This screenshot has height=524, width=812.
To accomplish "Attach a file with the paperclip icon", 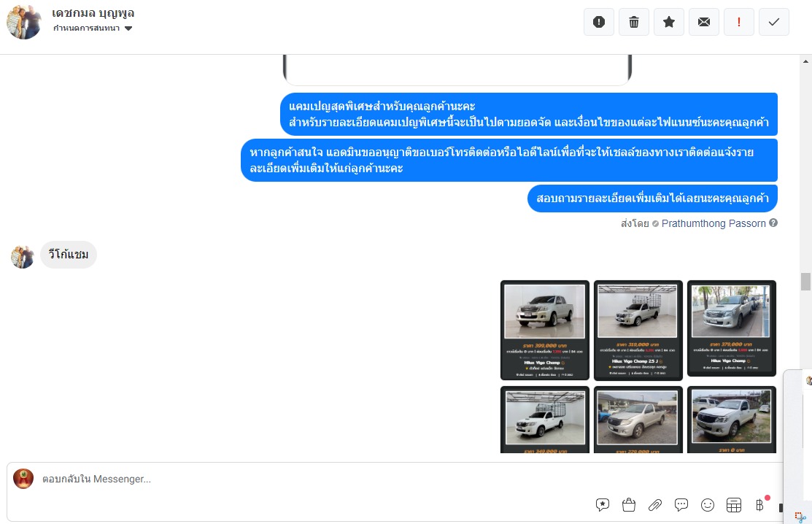I will tap(655, 504).
